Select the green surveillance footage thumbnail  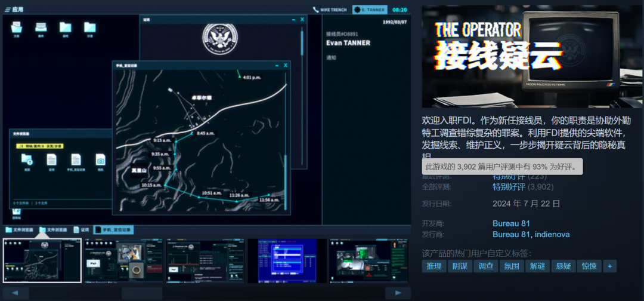click(369, 261)
